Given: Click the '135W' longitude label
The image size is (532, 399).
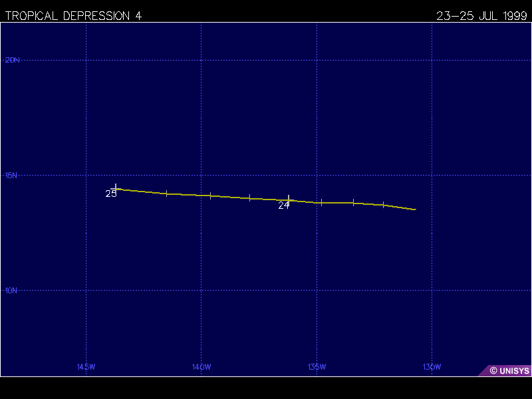Looking at the screenshot, I should [x=317, y=367].
